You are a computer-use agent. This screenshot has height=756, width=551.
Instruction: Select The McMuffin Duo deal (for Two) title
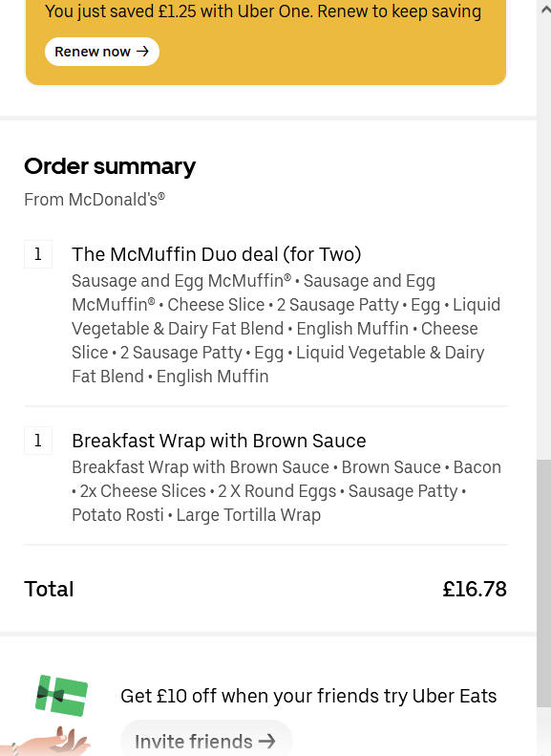click(x=216, y=254)
